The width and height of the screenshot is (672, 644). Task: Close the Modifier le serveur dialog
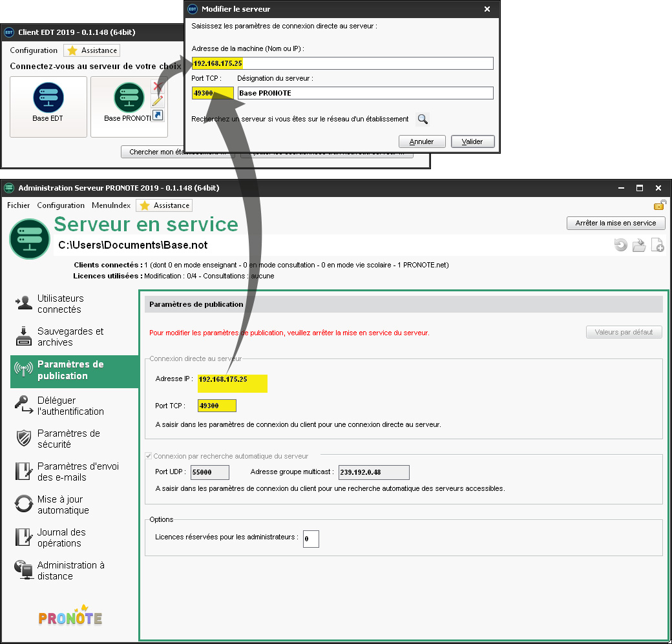pyautogui.click(x=487, y=9)
